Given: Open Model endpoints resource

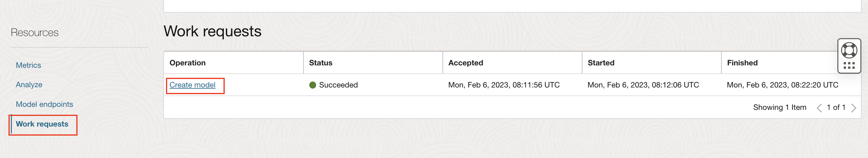Looking at the screenshot, I should (x=45, y=104).
